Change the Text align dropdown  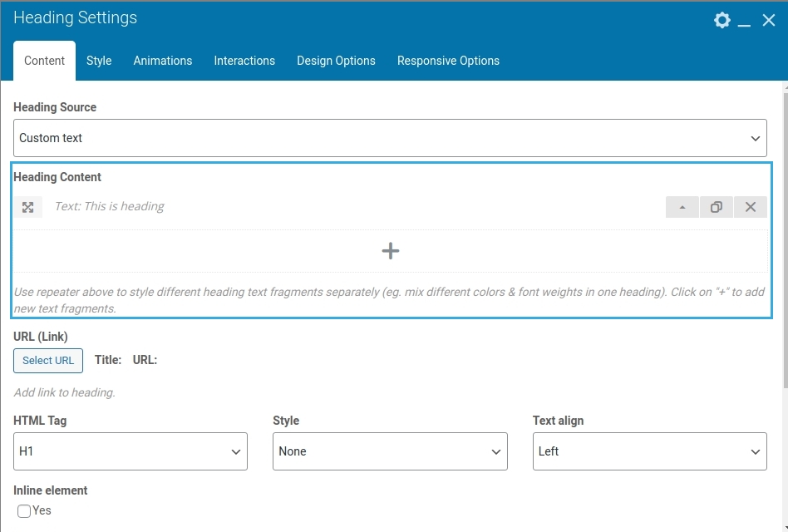[649, 451]
